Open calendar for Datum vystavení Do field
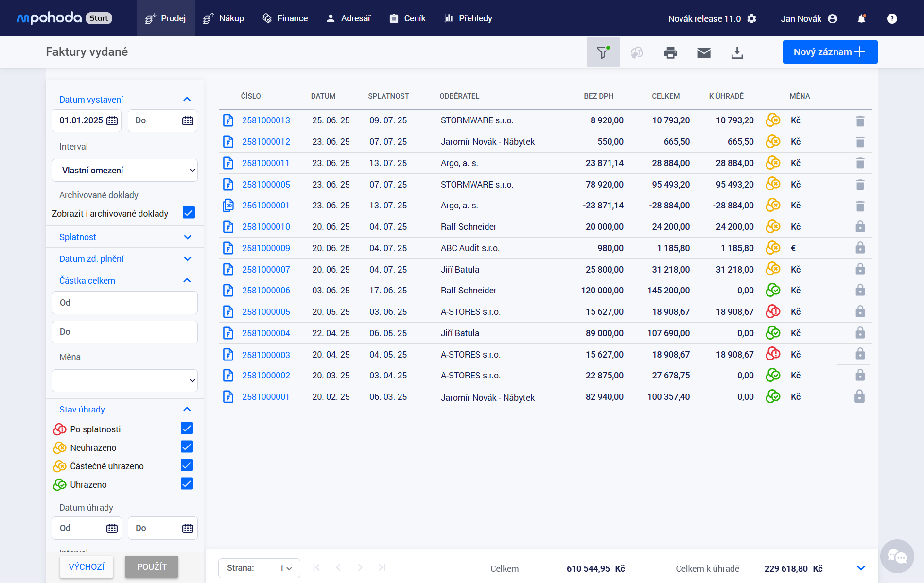The height and width of the screenshot is (583, 924). coord(188,120)
